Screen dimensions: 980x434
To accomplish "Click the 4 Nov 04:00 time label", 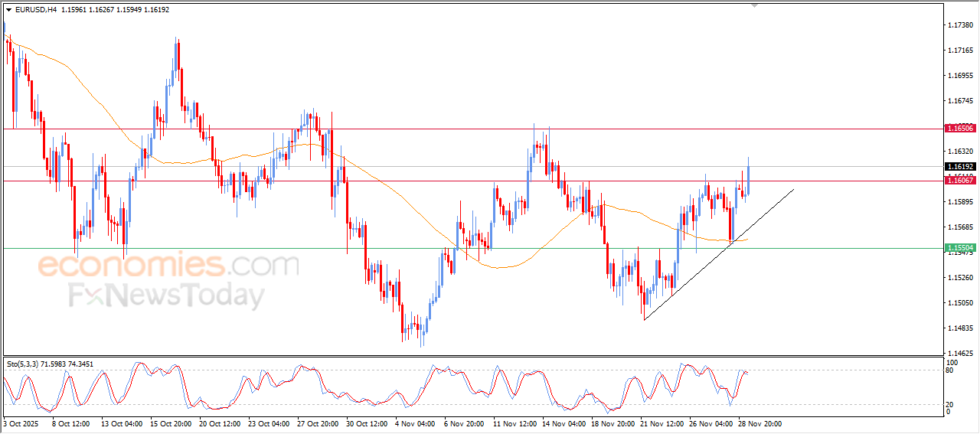I will point(413,423).
